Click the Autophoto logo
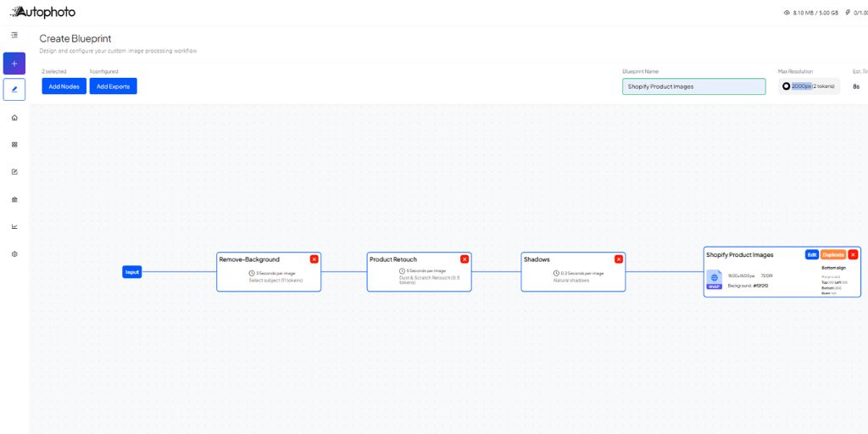 point(42,12)
